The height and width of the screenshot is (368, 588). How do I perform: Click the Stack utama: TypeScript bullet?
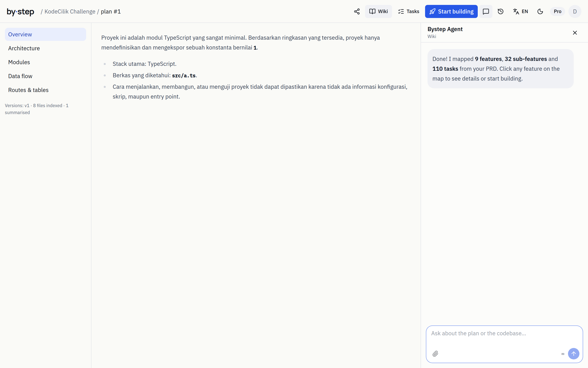144,64
